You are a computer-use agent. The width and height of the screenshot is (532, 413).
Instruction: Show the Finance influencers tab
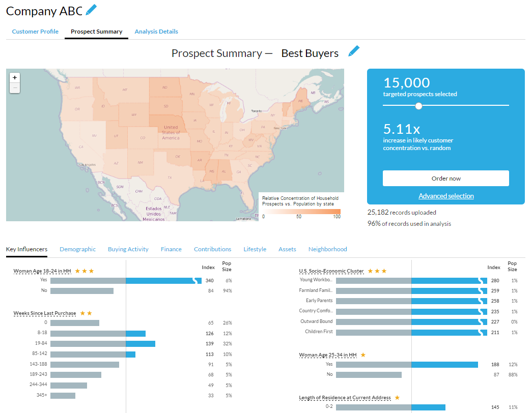(x=171, y=249)
